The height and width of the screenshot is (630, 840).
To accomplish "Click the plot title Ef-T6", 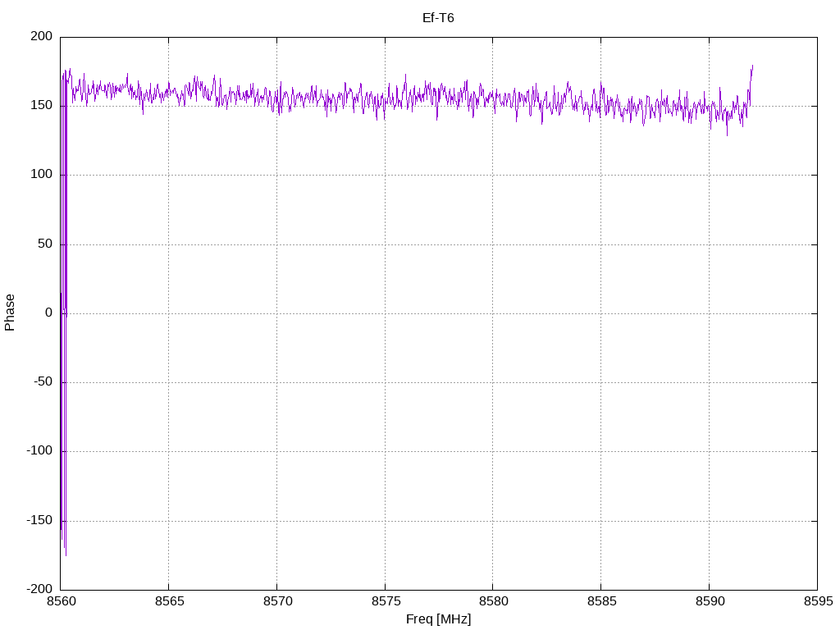I will click(x=438, y=18).
